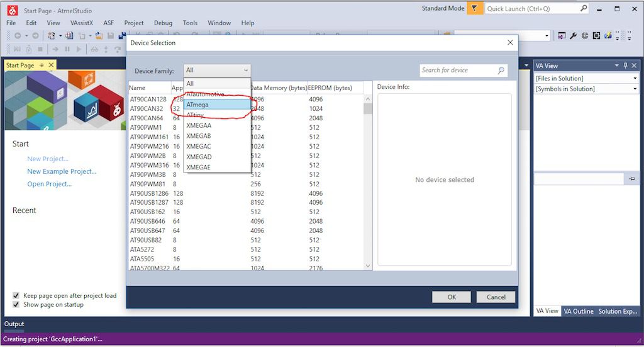Click OK in Device Selection dialog
The height and width of the screenshot is (347, 644).
[452, 297]
